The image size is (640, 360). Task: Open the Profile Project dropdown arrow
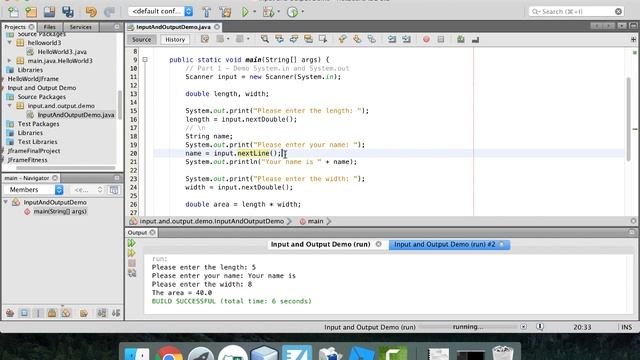point(303,12)
